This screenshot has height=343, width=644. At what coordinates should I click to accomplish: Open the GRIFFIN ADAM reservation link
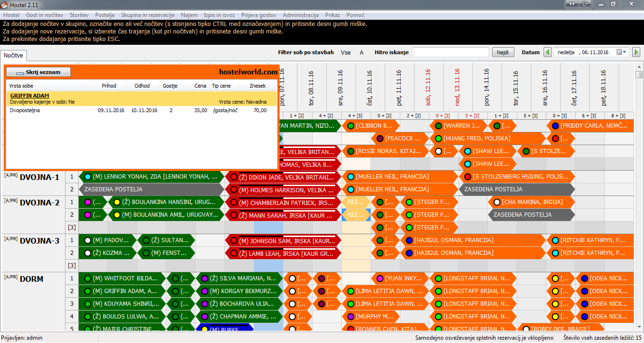pyautogui.click(x=29, y=96)
